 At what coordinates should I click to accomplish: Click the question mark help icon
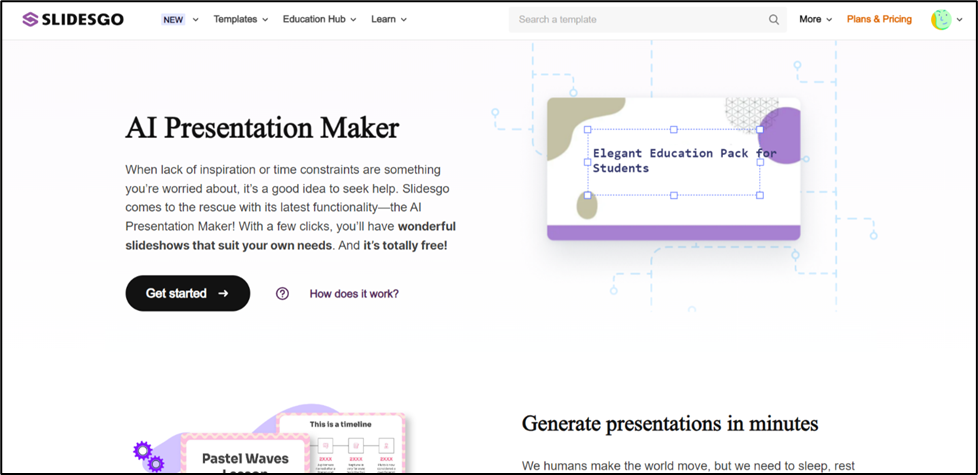pos(283,294)
